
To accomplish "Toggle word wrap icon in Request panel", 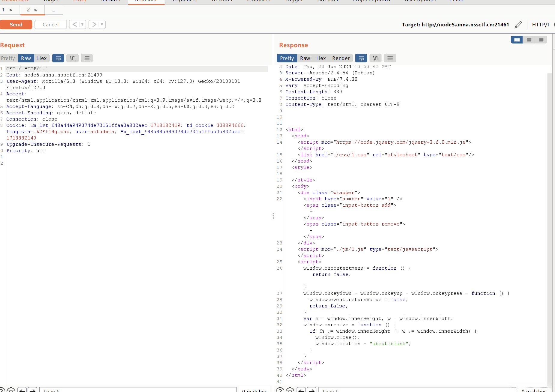I will point(58,58).
